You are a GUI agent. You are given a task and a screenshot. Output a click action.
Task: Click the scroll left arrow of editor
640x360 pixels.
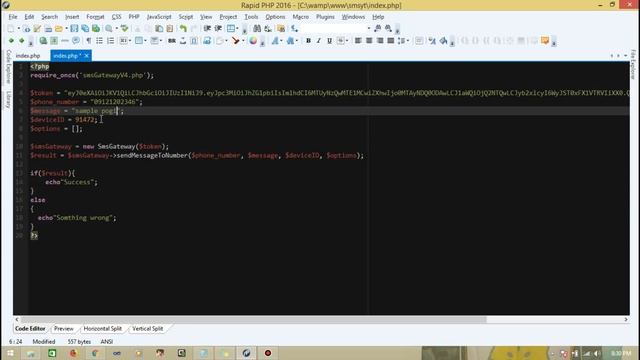[17, 320]
